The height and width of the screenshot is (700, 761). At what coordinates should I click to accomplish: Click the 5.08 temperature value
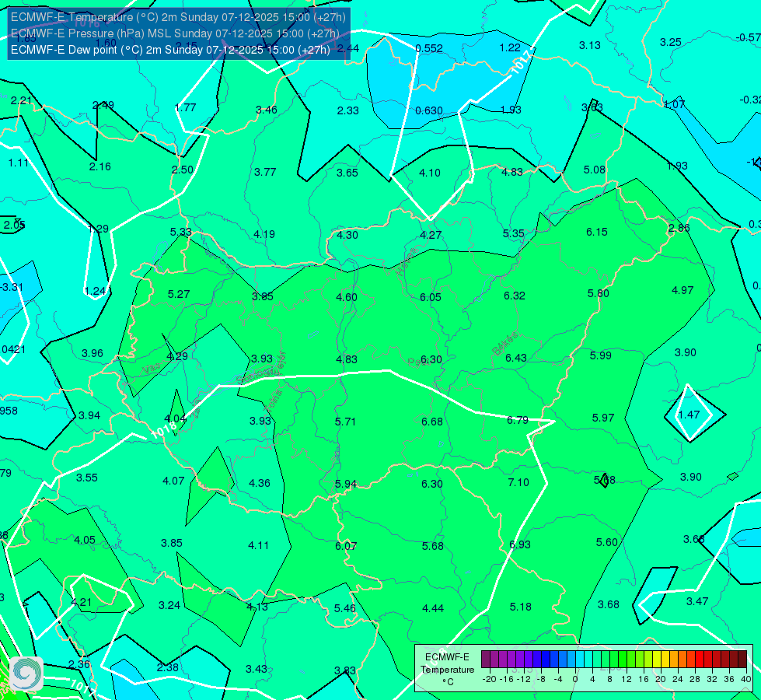(x=595, y=170)
